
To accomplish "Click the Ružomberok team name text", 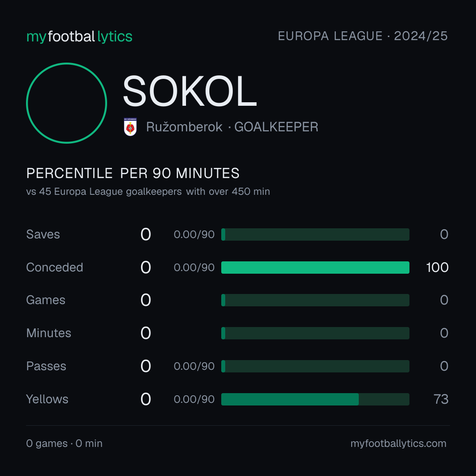I will (x=184, y=127).
